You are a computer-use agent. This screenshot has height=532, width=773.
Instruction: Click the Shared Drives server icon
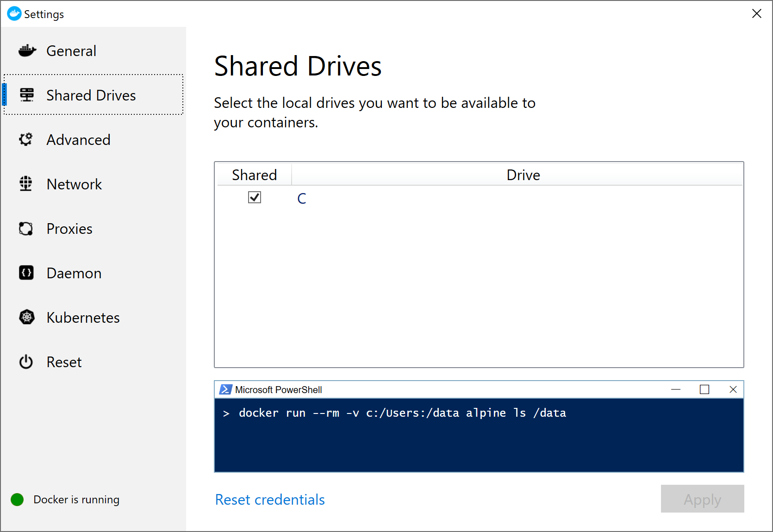click(27, 94)
